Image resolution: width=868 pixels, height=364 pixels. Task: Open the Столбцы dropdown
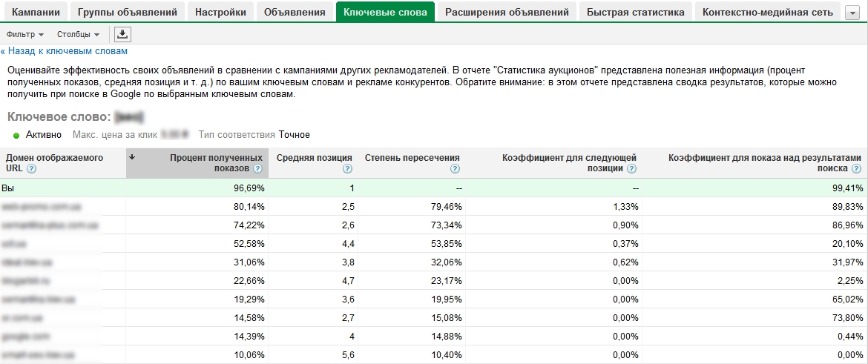[x=78, y=34]
